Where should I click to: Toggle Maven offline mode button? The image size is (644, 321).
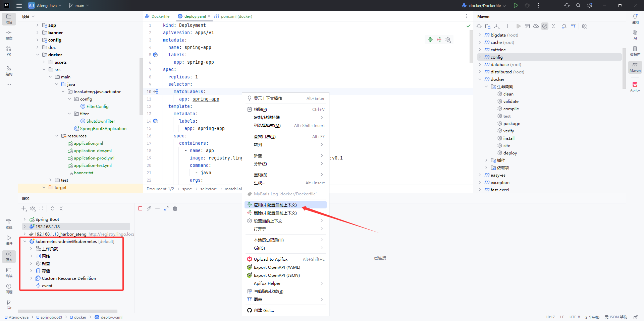pyautogui.click(x=536, y=26)
